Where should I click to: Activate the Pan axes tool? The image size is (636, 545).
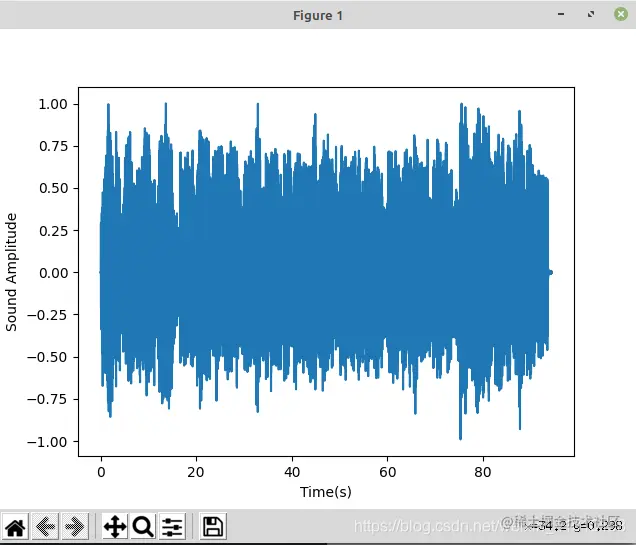115,526
